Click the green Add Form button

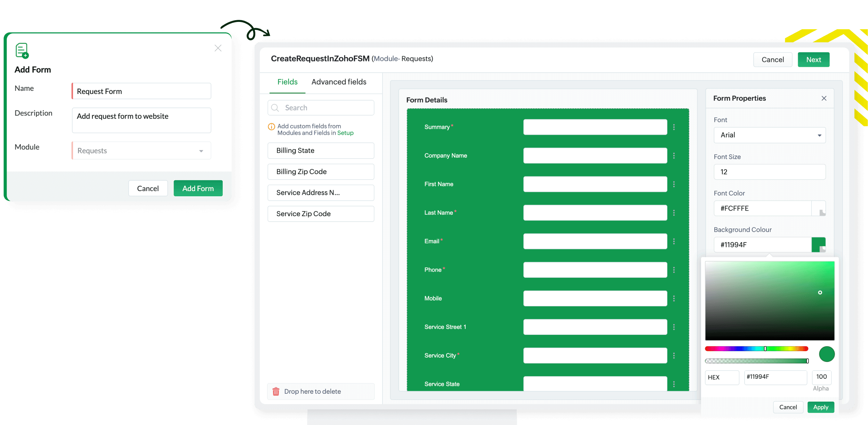[198, 188]
